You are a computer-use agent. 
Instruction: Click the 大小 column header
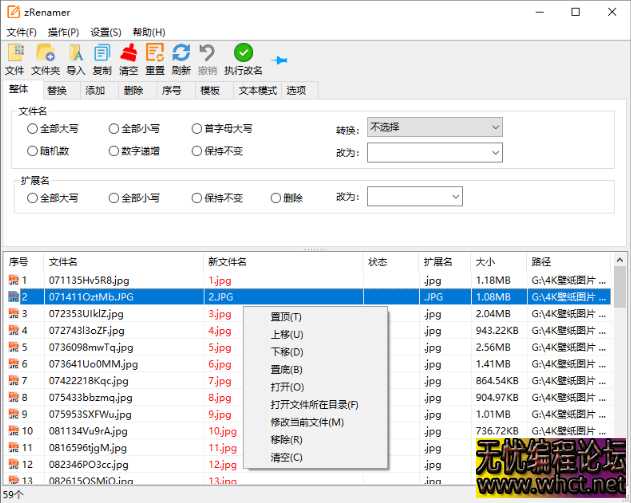(x=486, y=262)
